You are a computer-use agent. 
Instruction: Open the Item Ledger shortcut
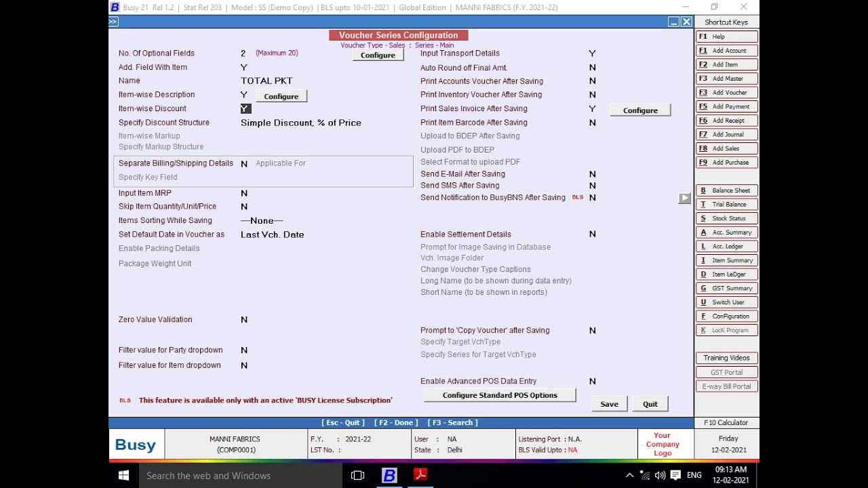pos(726,274)
